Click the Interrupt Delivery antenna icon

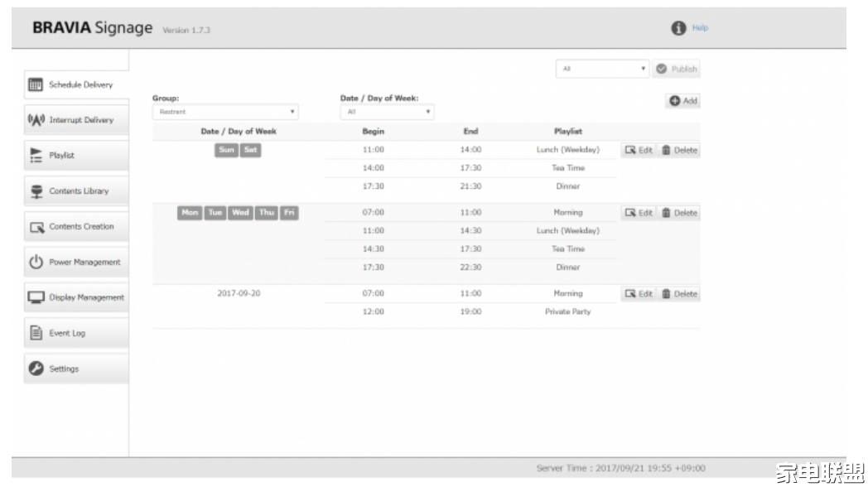click(x=36, y=120)
